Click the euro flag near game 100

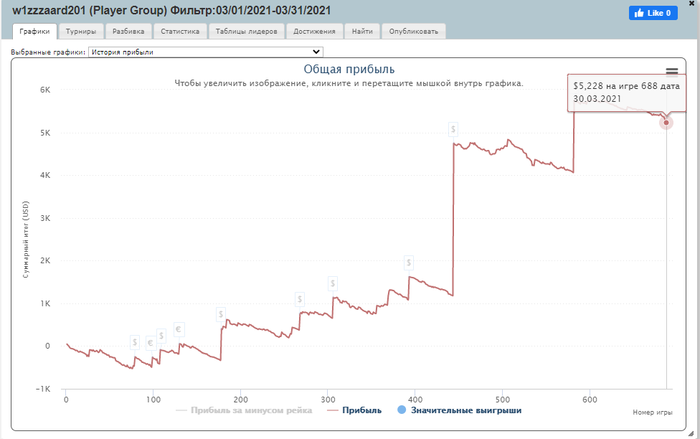150,343
